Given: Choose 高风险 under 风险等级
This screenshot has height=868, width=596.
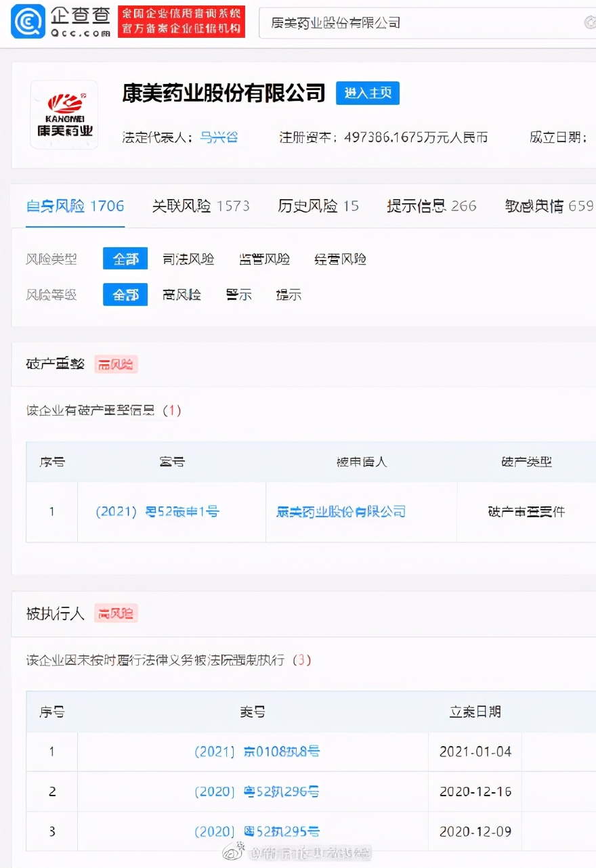Looking at the screenshot, I should (x=182, y=295).
